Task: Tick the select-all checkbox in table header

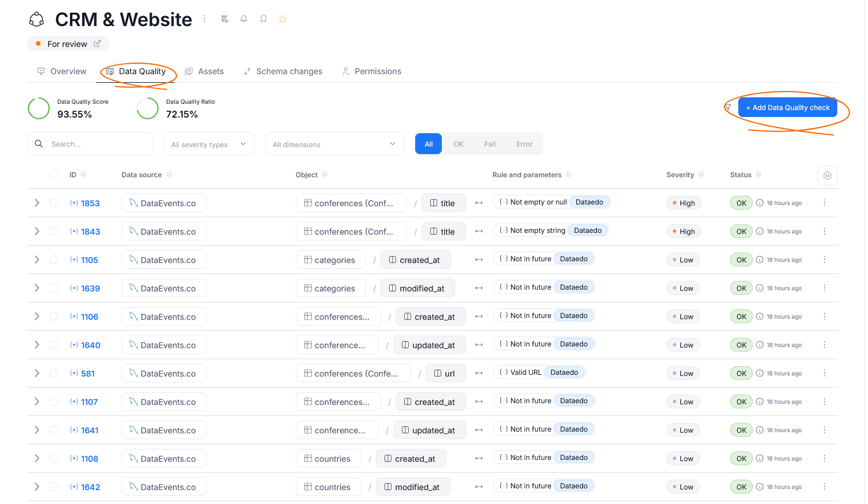Action: click(54, 174)
